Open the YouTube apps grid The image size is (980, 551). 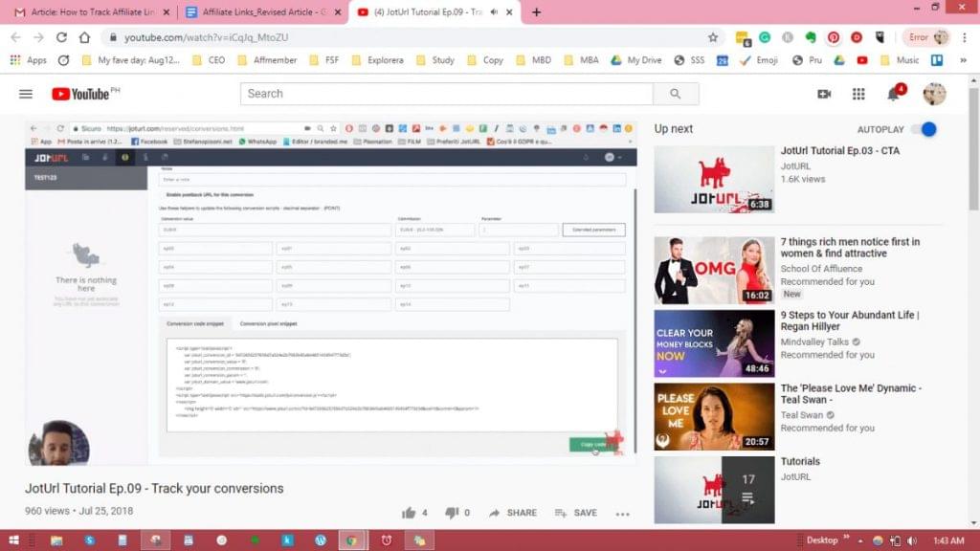858,94
